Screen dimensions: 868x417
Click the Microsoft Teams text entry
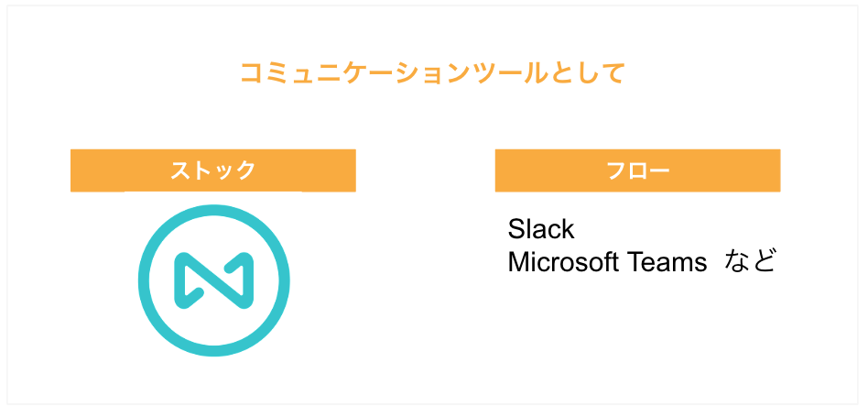click(x=607, y=262)
